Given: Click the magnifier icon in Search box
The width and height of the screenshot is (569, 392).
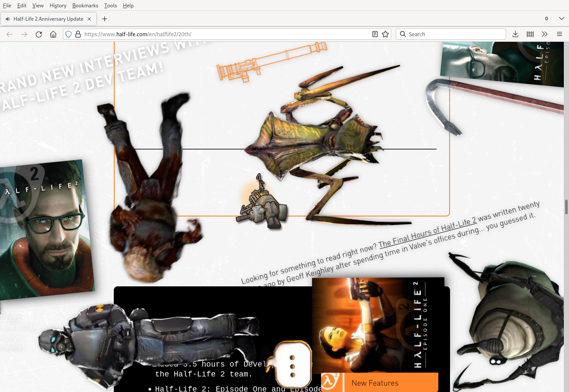Looking at the screenshot, I should point(403,34).
